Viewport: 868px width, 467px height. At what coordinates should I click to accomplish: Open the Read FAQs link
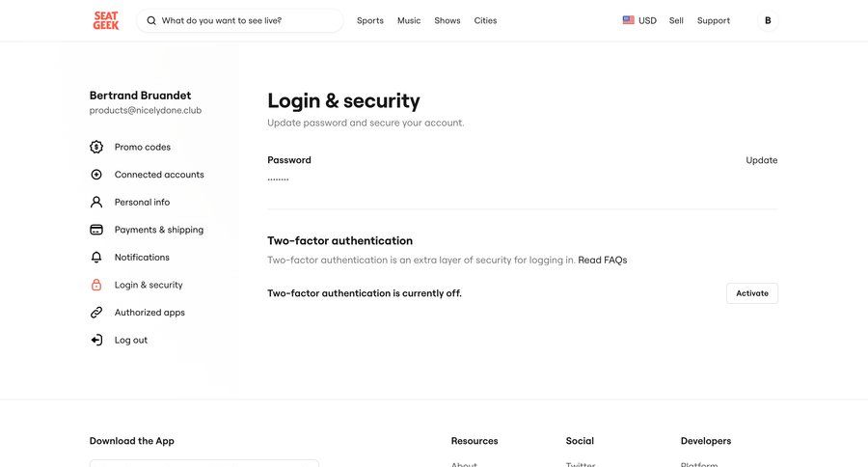point(603,261)
